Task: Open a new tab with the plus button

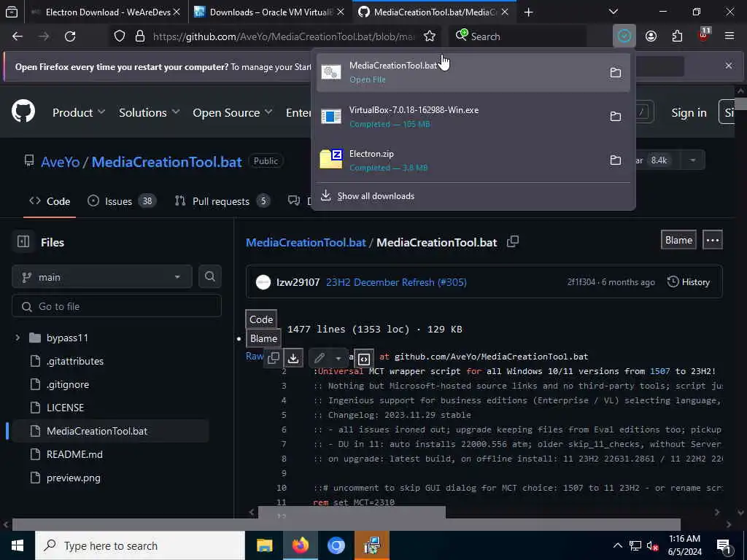Action: pyautogui.click(x=528, y=12)
